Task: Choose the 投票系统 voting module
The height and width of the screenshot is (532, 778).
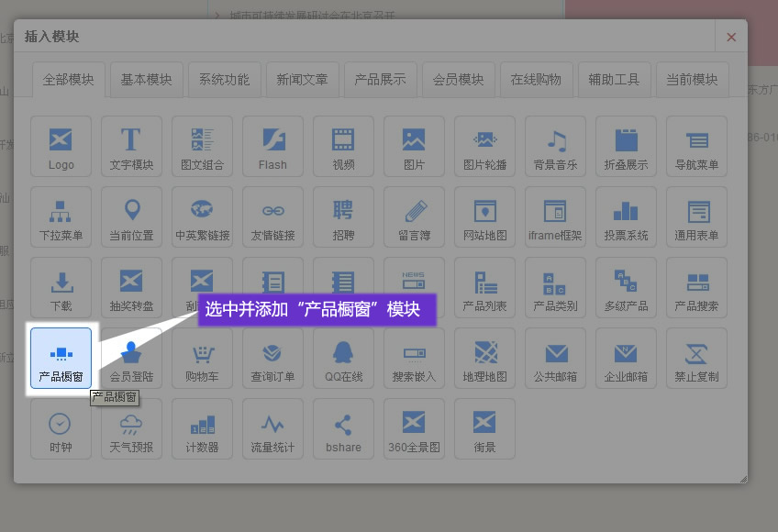Action: coord(626,216)
